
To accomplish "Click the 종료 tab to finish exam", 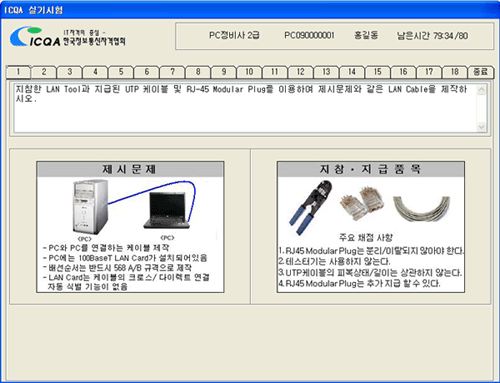I will click(x=481, y=72).
